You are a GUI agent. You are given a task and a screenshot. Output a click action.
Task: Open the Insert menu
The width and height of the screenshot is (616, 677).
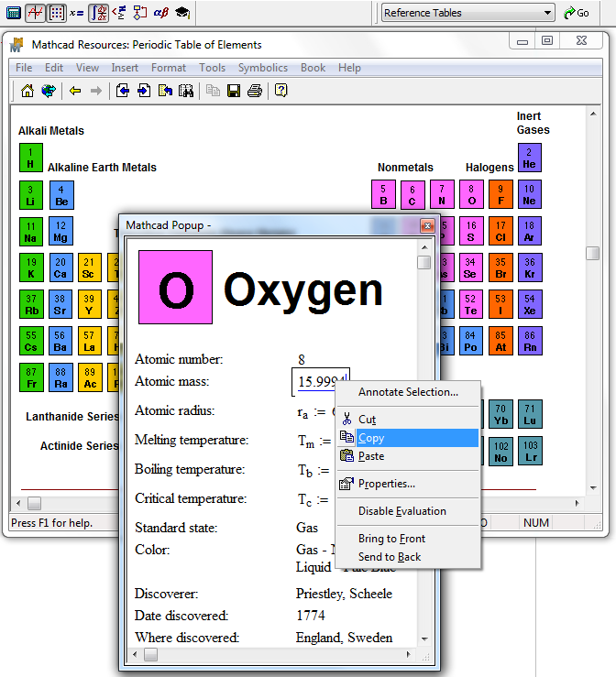[125, 68]
